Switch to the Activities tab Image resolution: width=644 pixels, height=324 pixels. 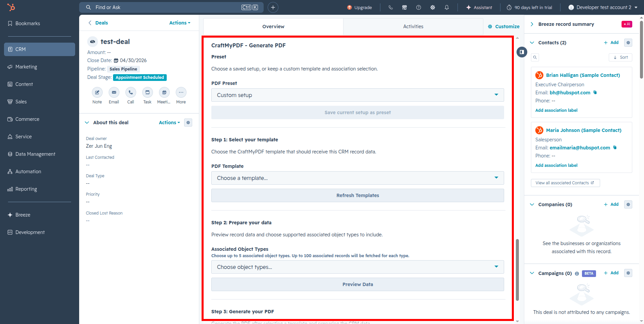click(x=413, y=27)
